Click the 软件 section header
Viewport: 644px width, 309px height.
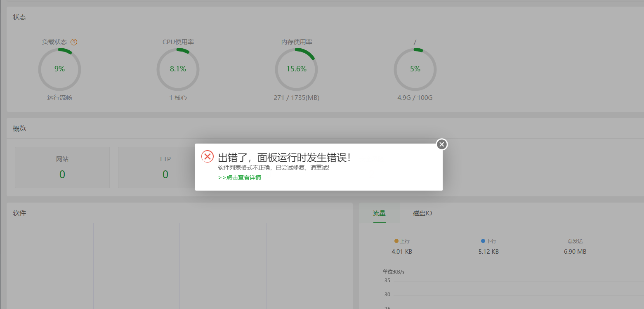tap(19, 213)
